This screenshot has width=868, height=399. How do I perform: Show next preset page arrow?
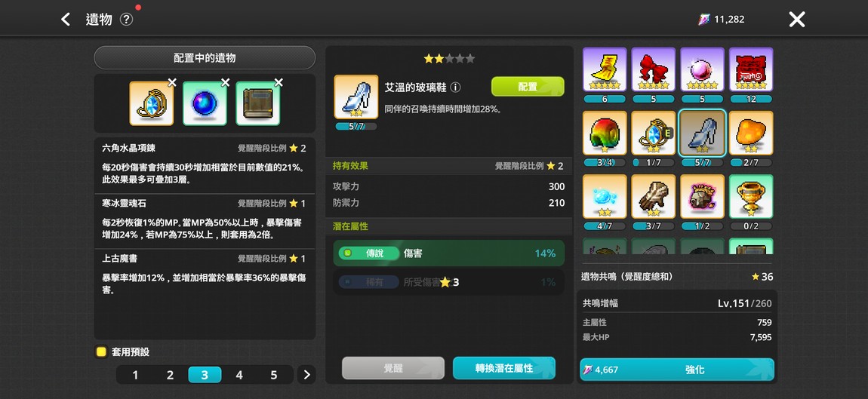(x=306, y=375)
